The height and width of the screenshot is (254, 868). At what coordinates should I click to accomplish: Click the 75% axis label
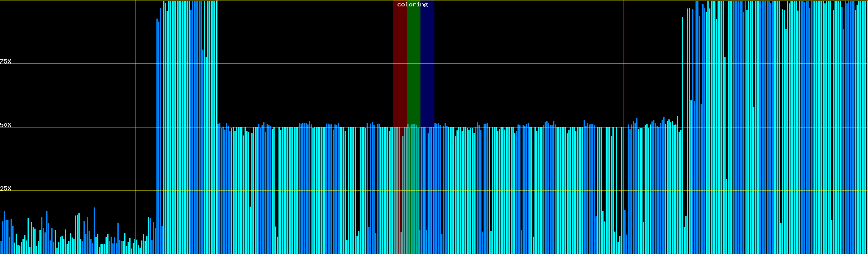coord(6,61)
